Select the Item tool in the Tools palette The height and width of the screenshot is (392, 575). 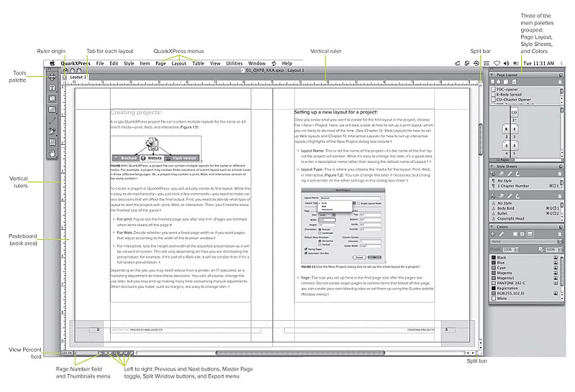point(52,76)
